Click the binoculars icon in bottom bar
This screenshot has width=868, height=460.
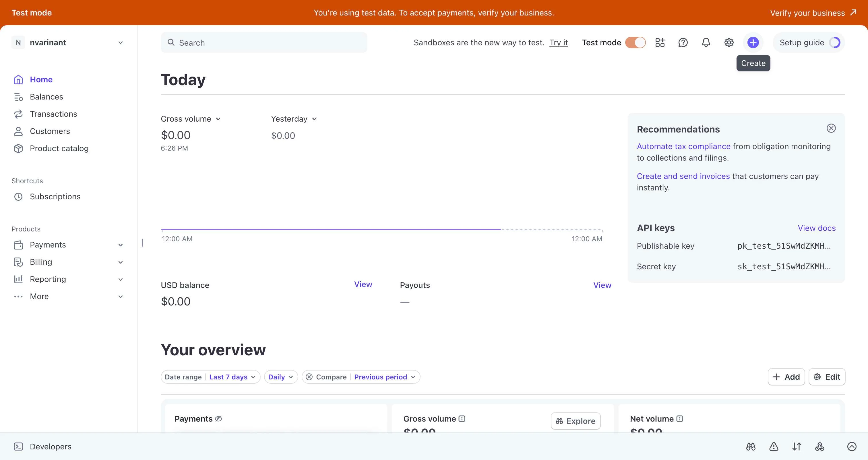click(x=751, y=447)
